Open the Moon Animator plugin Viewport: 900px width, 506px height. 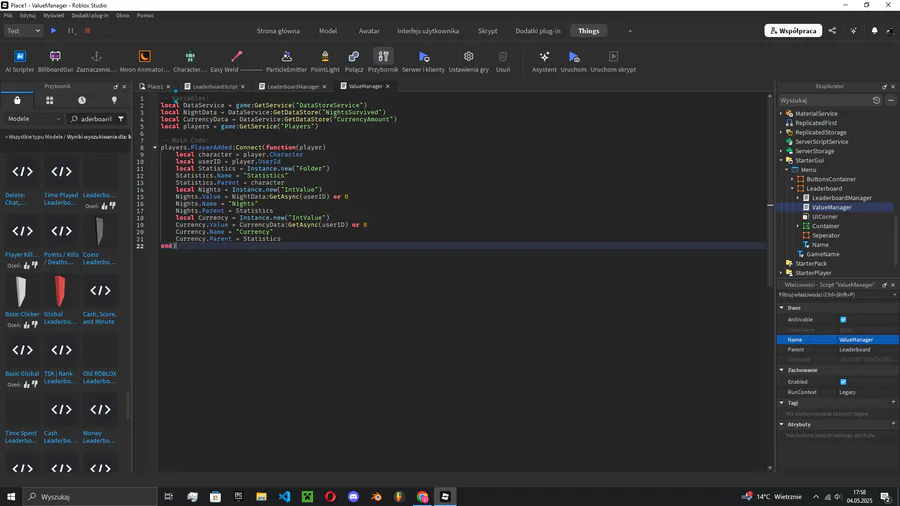pyautogui.click(x=145, y=61)
